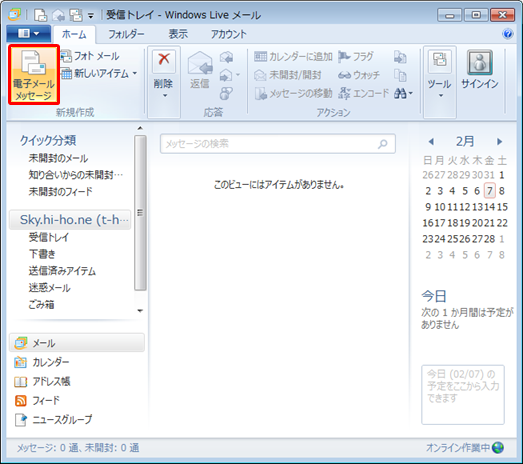
Task: Open ニュースグループ from navigation list
Action: [x=53, y=420]
